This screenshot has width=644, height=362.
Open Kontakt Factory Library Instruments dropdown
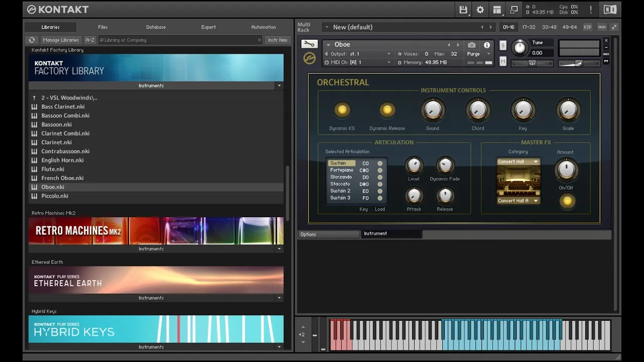tap(279, 85)
